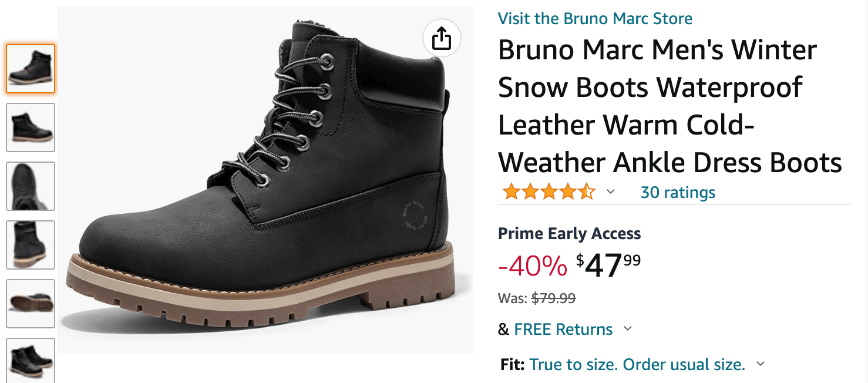Click the $79.99 was-price text
The width and height of the screenshot is (868, 383).
point(553,298)
